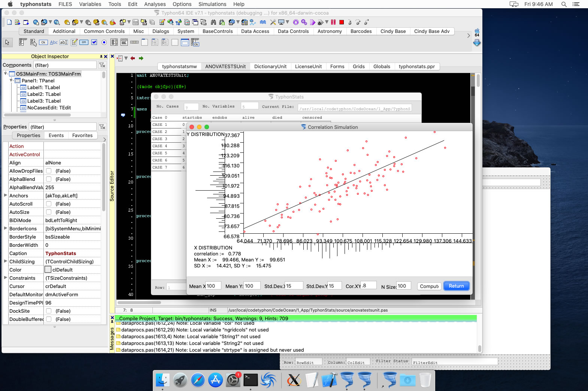Toggle the AutoScroll property checkbox
The height and width of the screenshot is (391, 588).
(49, 204)
